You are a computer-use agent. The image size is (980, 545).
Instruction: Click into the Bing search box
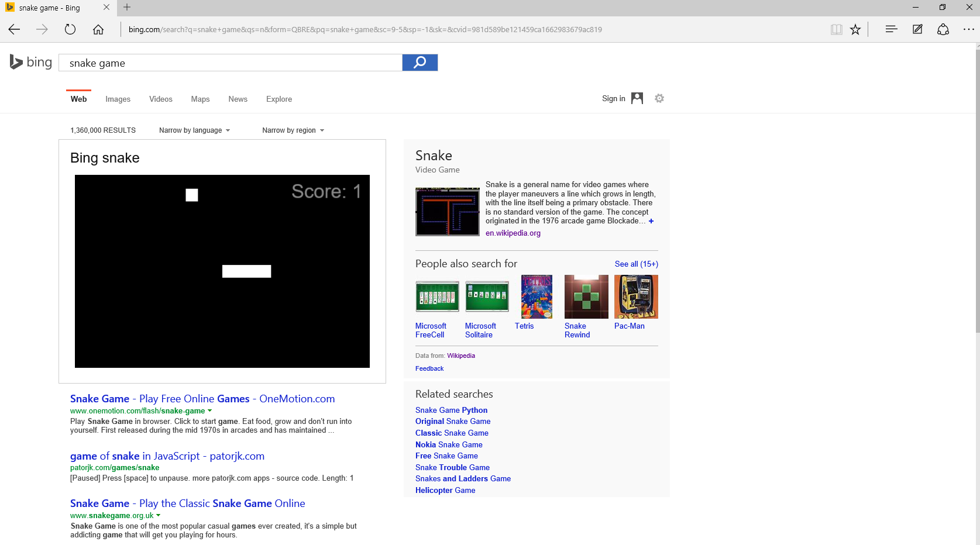pyautogui.click(x=231, y=63)
